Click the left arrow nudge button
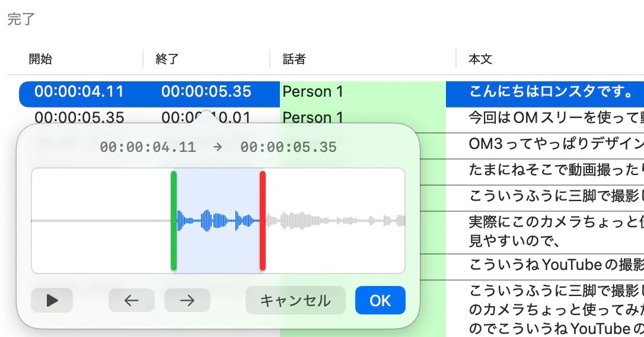This screenshot has width=644, height=337. pos(132,300)
